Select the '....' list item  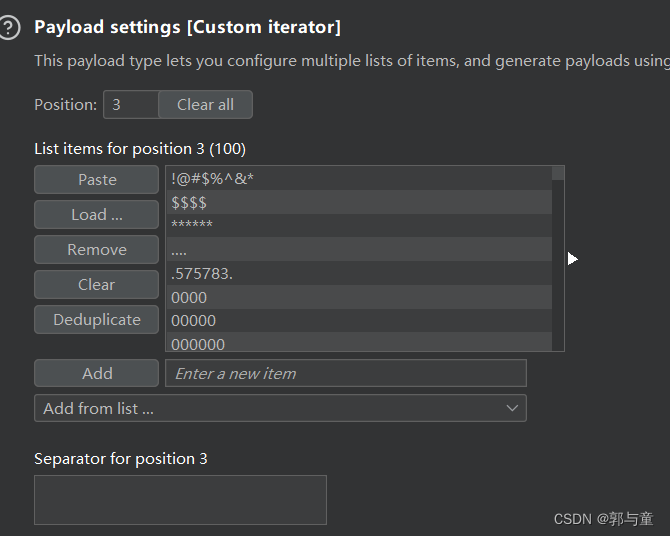[x=358, y=250]
